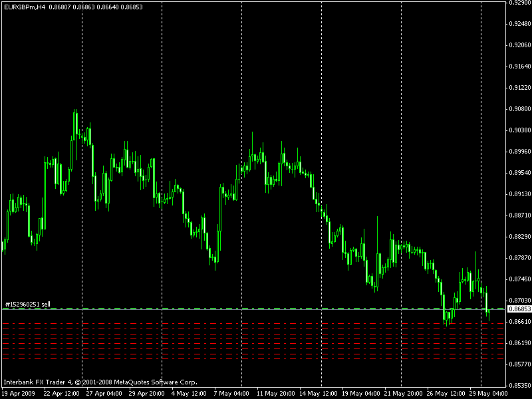
Task: Select the 0.86190 price axis label
Action: coord(518,343)
